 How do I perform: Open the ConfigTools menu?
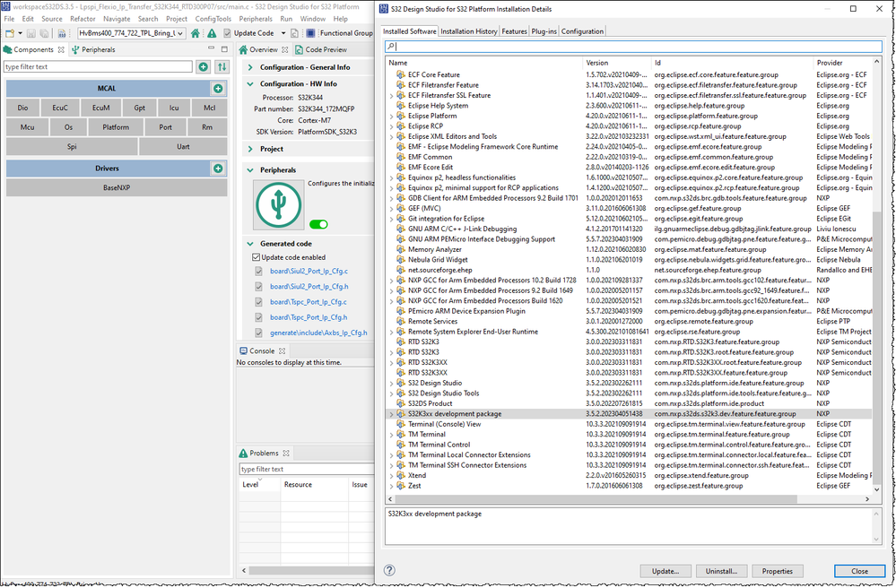213,17
